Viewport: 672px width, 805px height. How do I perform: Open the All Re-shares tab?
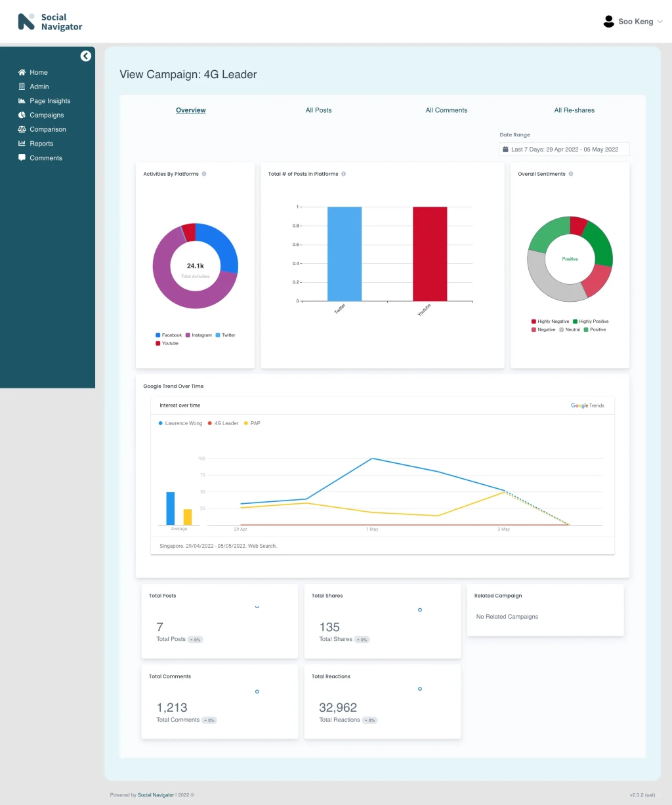click(x=574, y=110)
